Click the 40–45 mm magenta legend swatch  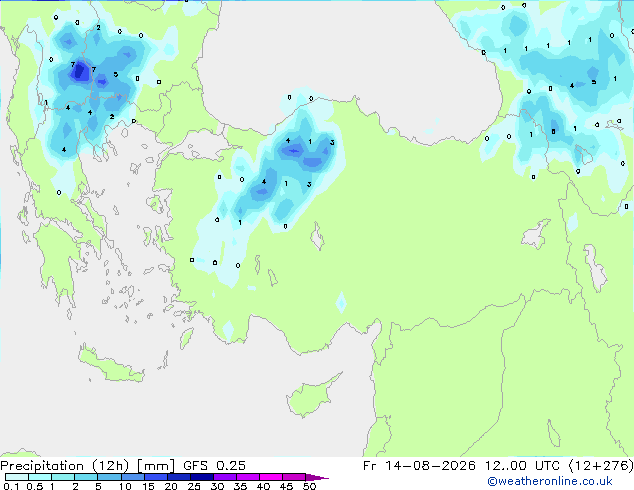[271, 477]
